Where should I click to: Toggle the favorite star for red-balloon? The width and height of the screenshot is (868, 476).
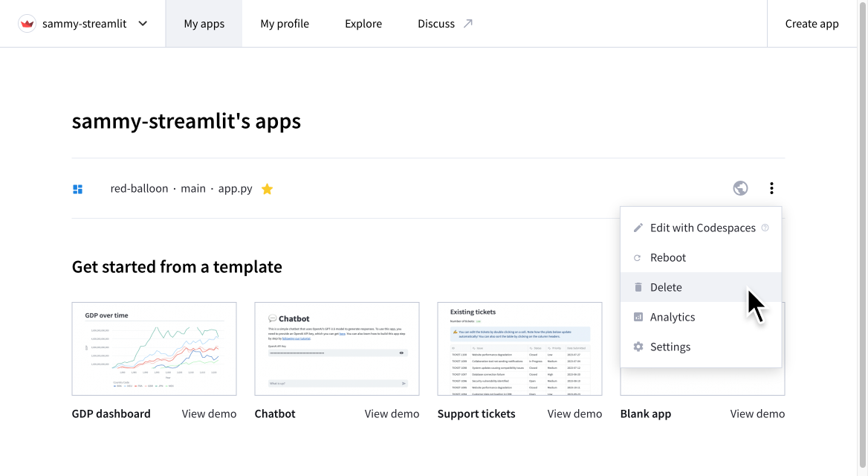pyautogui.click(x=267, y=188)
